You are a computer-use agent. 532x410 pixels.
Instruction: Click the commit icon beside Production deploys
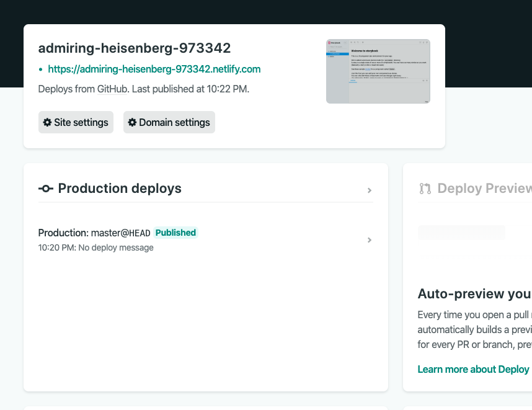(x=46, y=189)
